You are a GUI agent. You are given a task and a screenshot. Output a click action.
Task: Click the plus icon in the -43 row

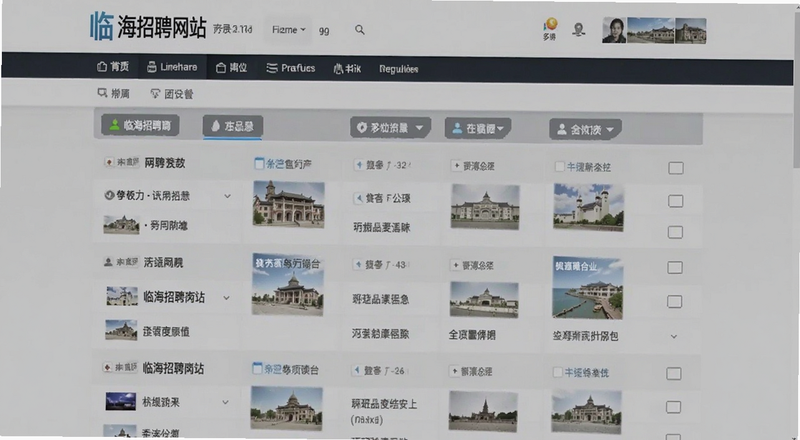coord(455,265)
